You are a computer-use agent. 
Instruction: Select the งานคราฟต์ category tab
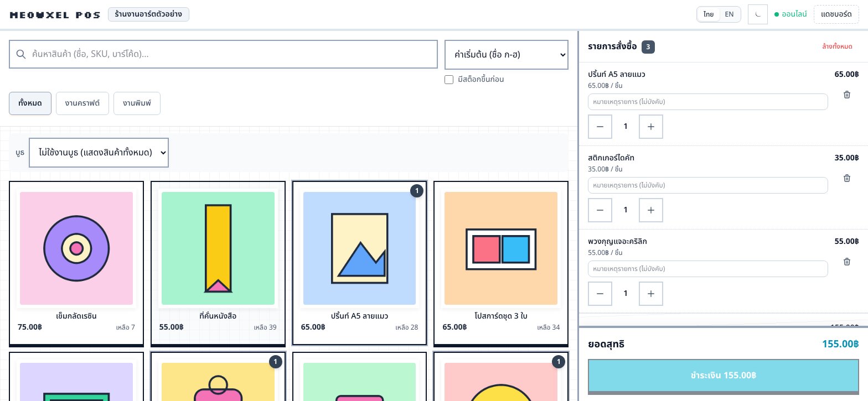pyautogui.click(x=82, y=103)
